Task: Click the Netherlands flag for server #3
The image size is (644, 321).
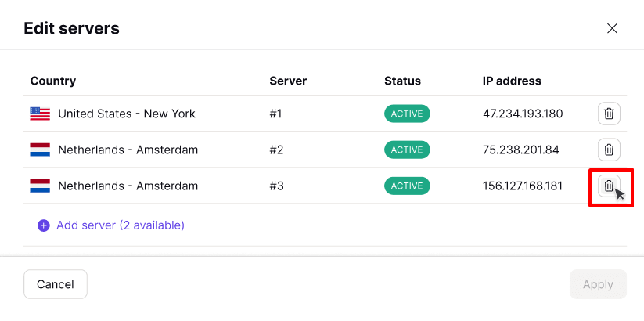Action: tap(40, 186)
